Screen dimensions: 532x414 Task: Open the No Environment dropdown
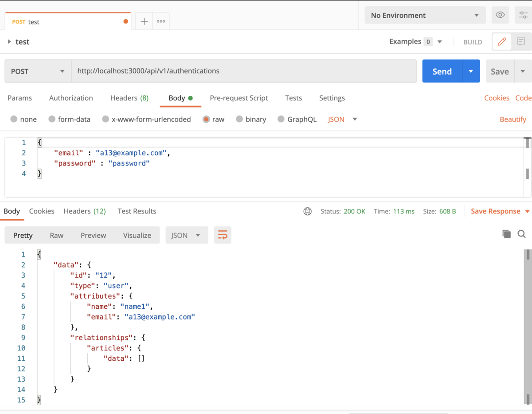pos(424,15)
